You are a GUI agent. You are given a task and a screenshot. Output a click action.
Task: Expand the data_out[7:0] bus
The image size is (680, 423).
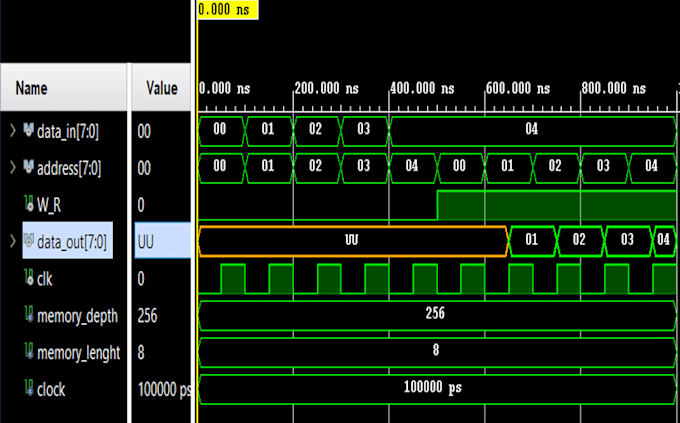coord(13,241)
